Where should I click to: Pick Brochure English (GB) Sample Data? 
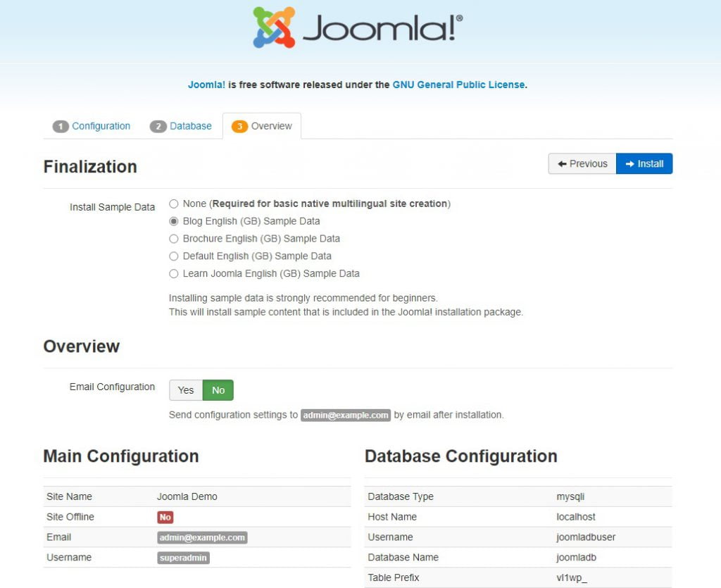(173, 239)
